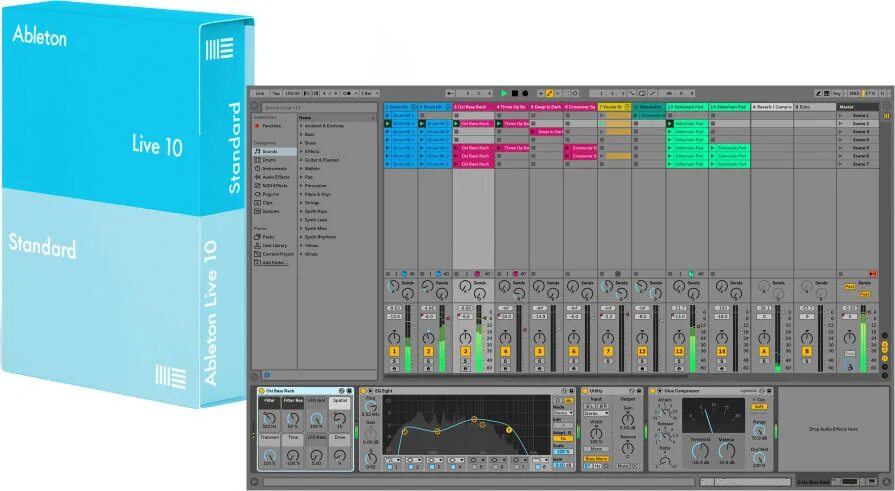Toggle return track A activator button
Viewport: 895px width, 491px height.
pos(764,351)
